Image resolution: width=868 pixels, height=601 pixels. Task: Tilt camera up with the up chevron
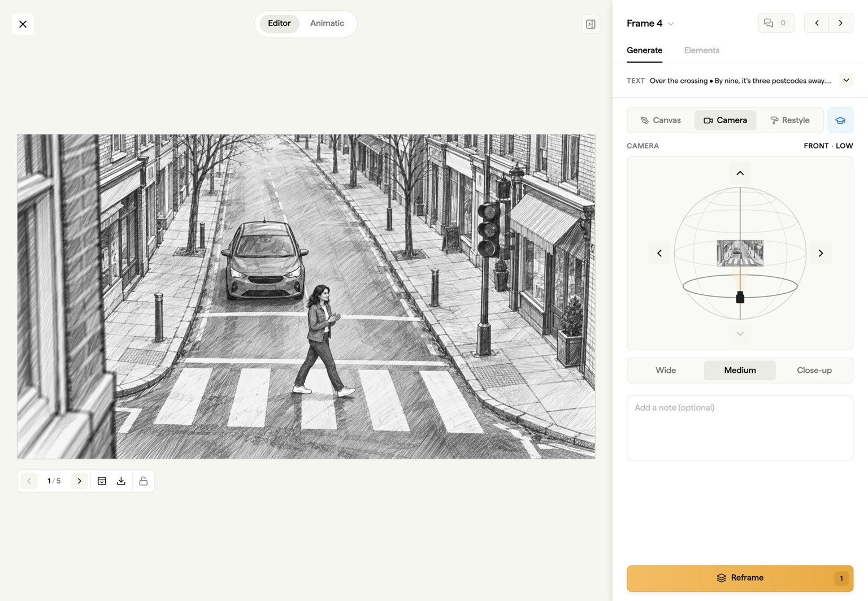click(740, 173)
